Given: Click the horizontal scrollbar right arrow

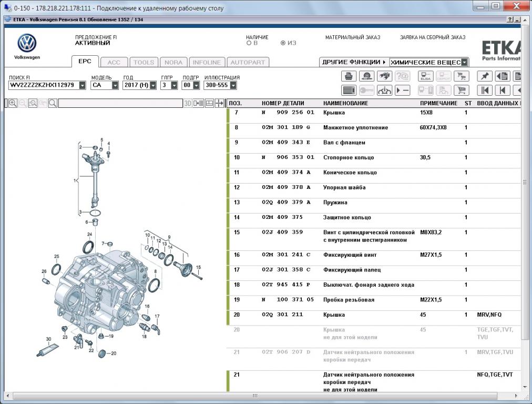Looking at the screenshot, I should [x=516, y=396].
